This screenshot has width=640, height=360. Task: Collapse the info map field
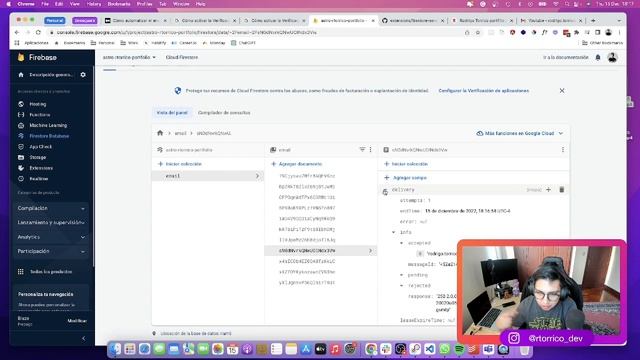(394, 232)
